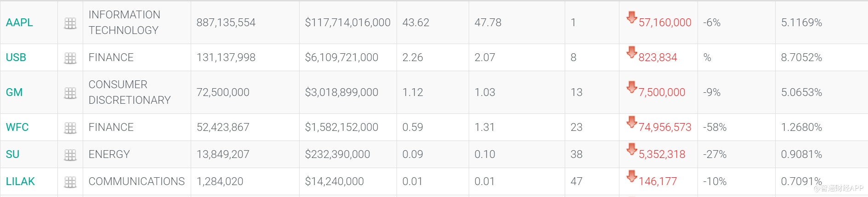Click the ENERGY sector cell for SU
This screenshot has width=868, height=197.
point(109,154)
